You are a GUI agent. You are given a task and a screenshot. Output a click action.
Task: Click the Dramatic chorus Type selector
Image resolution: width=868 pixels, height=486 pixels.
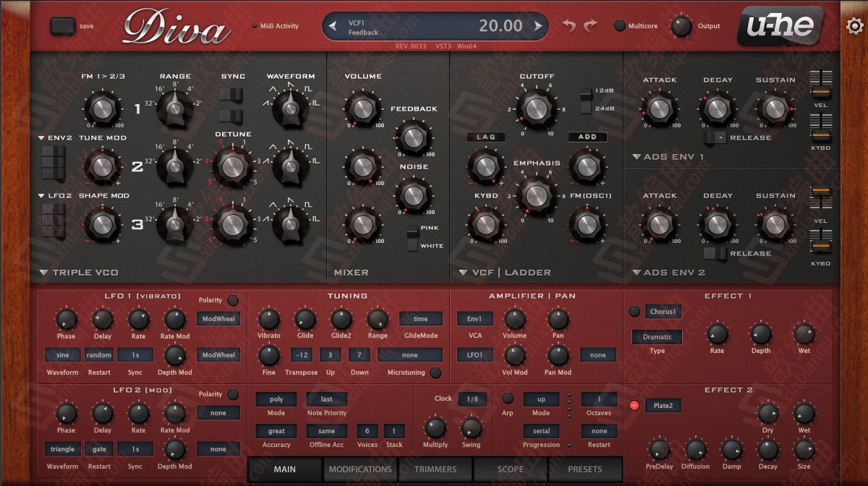point(657,337)
